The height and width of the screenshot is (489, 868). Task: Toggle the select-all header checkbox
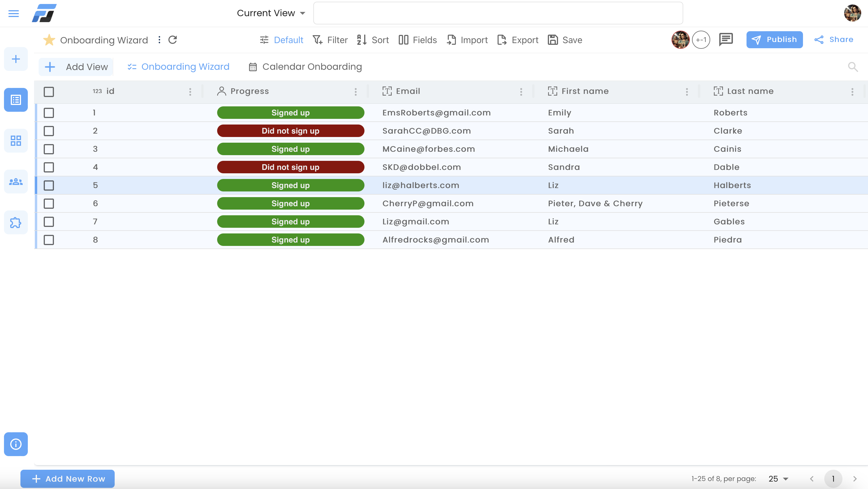click(49, 92)
